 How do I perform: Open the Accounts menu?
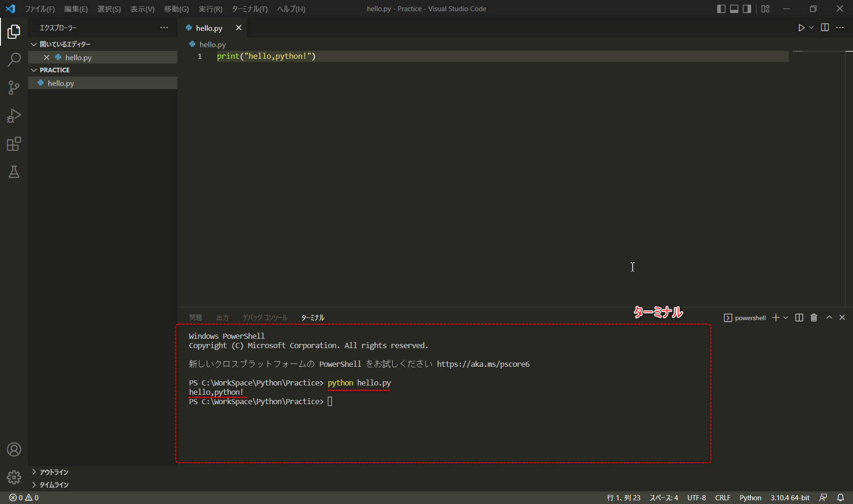click(14, 449)
